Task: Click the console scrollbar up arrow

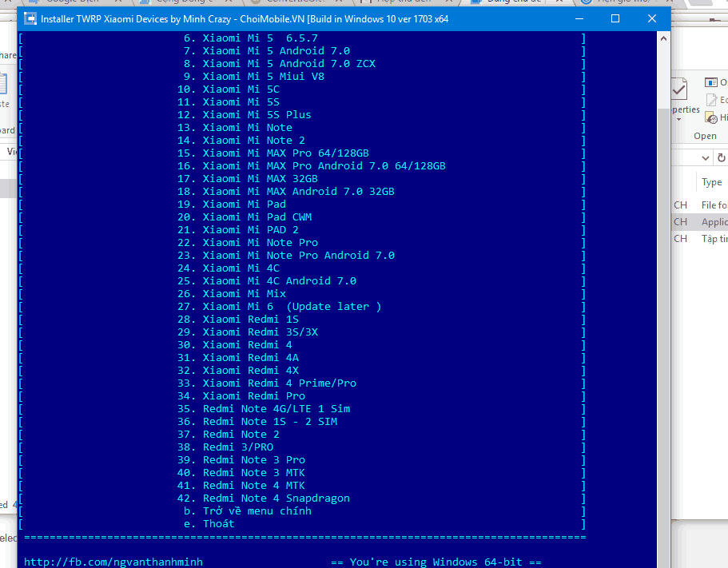Action: tap(663, 38)
